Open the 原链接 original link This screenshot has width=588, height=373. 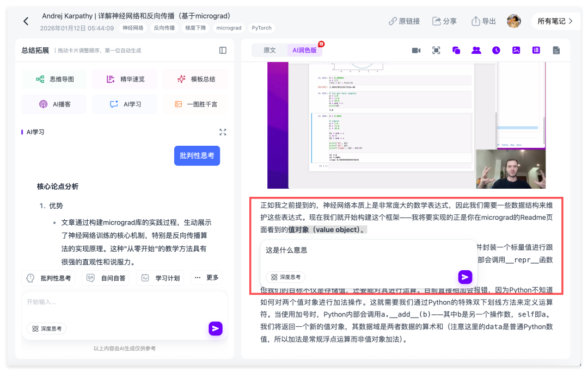404,21
